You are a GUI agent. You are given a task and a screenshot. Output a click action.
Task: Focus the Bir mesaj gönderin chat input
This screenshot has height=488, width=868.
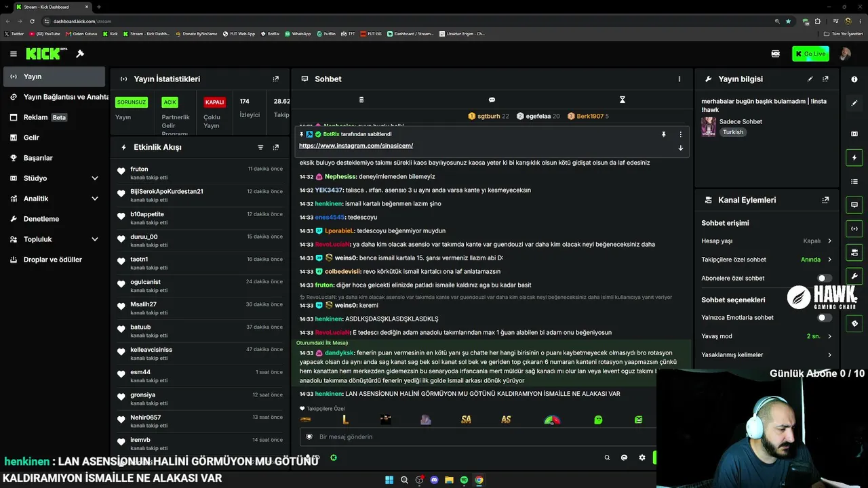click(x=478, y=436)
